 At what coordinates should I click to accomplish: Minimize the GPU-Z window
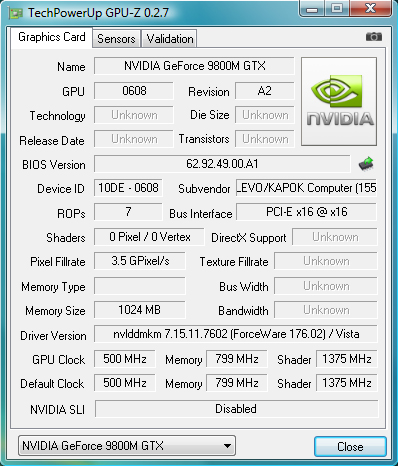tap(312, 9)
